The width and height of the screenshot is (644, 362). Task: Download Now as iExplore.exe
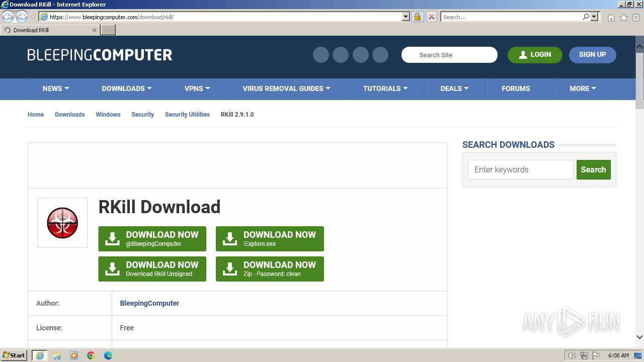[x=270, y=239]
